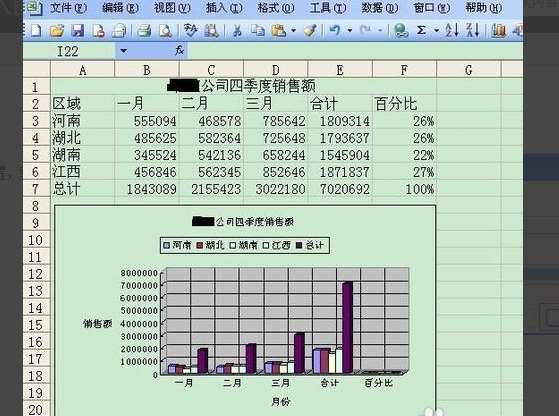Open the Redo history dropdown arrow

click(380, 31)
